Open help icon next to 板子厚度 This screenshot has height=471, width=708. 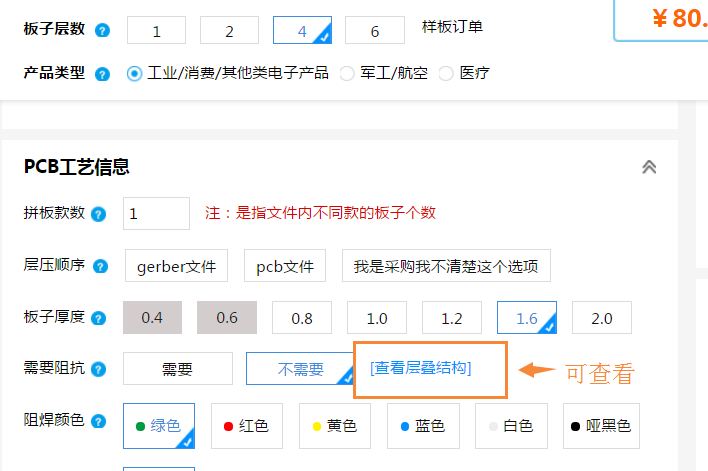(x=98, y=318)
